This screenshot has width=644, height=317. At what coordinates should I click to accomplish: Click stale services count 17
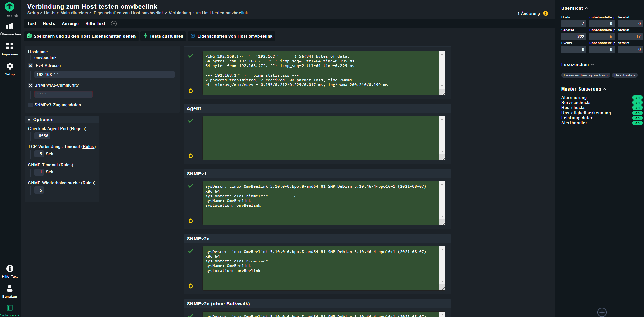click(x=630, y=37)
